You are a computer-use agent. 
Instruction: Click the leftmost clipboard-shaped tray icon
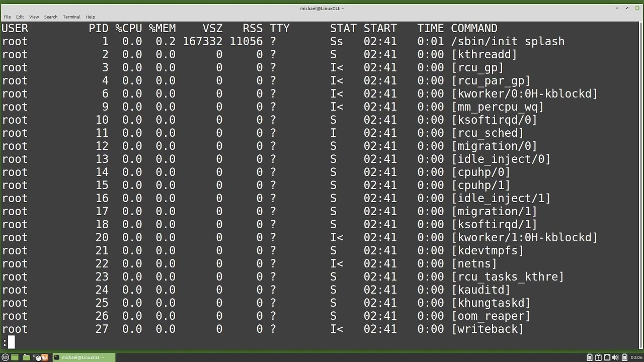[x=590, y=357]
